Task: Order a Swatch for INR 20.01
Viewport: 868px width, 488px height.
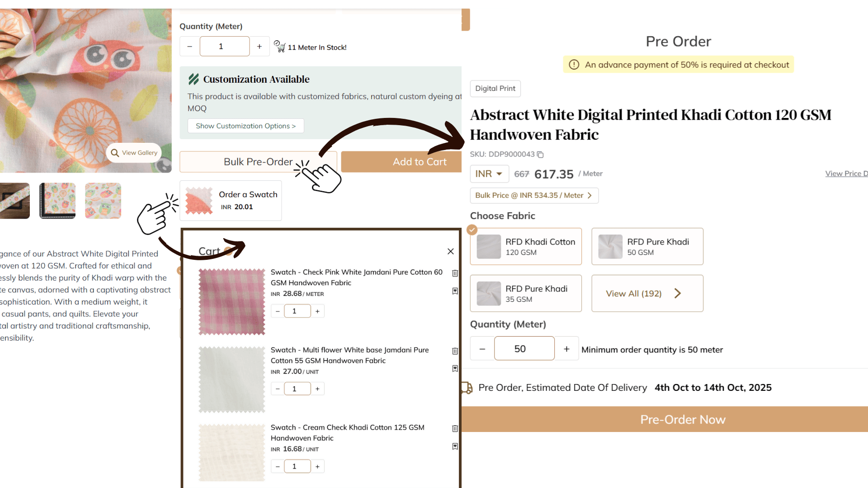Action: coord(231,201)
